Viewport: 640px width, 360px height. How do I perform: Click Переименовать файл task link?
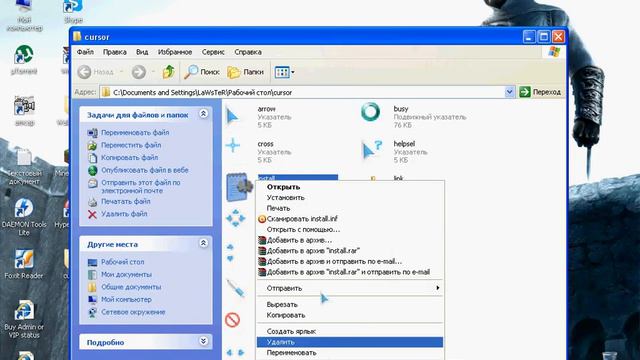[135, 133]
